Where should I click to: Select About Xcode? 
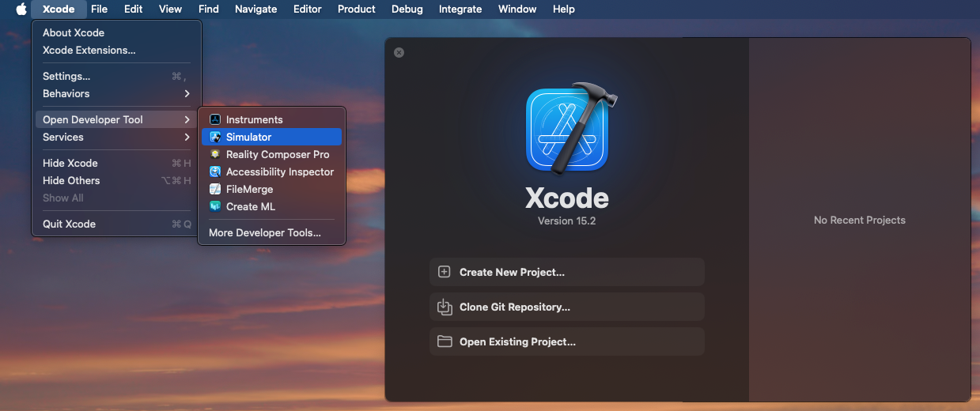click(x=116, y=32)
